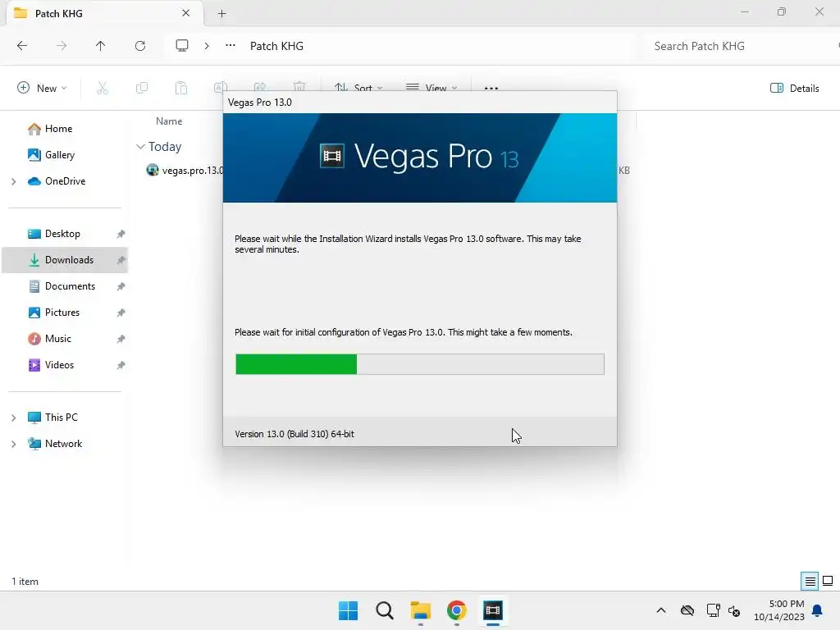
Task: Click the muted volume tray icon
Action: pos(734,610)
